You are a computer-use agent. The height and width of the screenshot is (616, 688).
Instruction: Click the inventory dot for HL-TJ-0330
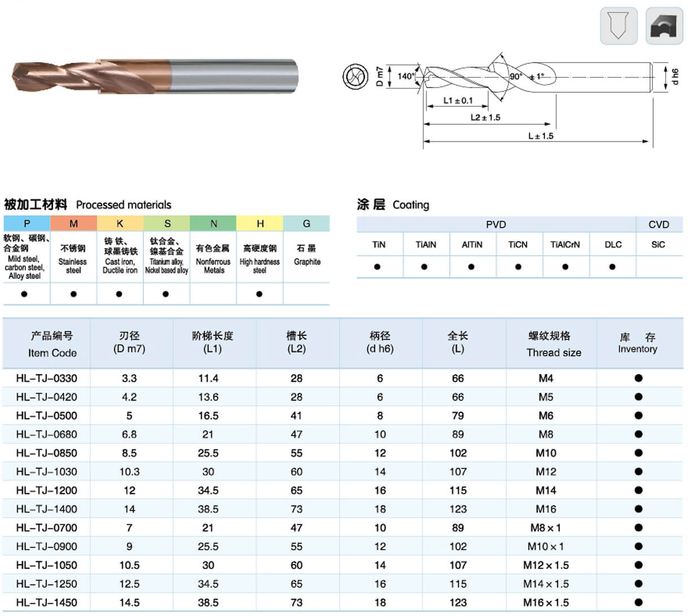(638, 378)
